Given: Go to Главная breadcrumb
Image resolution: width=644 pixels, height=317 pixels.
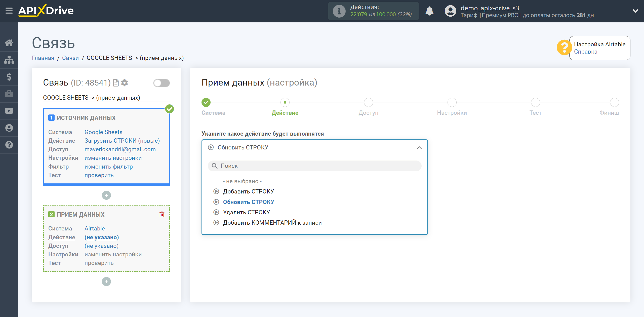Looking at the screenshot, I should pos(43,58).
